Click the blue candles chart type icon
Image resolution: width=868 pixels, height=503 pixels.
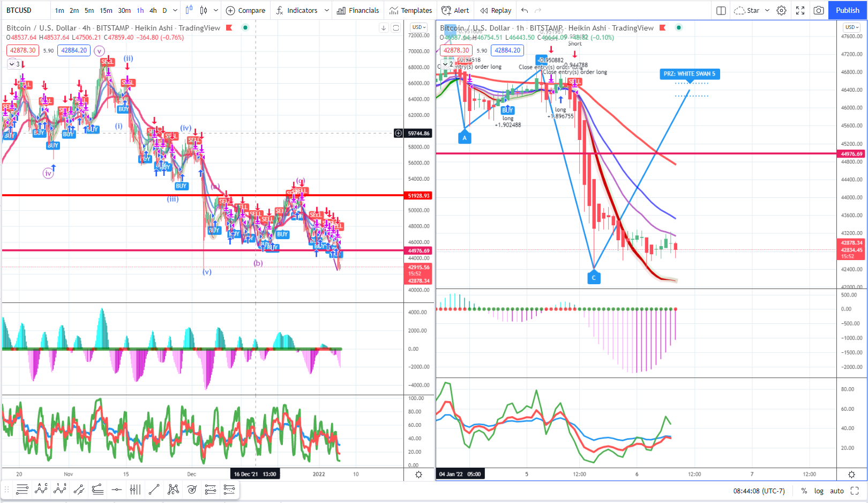click(189, 10)
